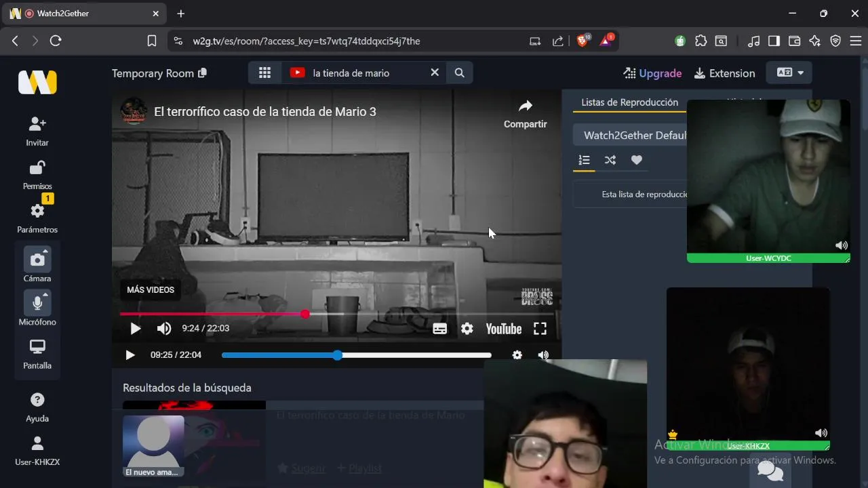Open a new browser tab with plus
The width and height of the screenshot is (868, 488).
click(x=180, y=14)
